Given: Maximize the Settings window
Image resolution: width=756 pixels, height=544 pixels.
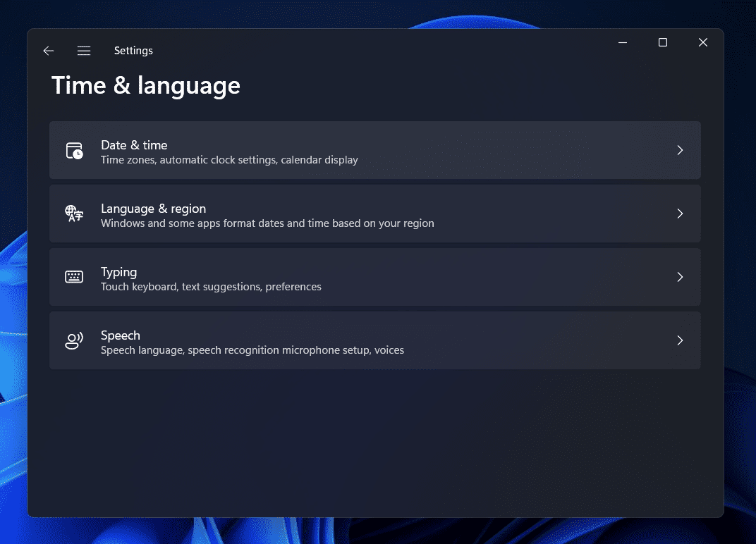Looking at the screenshot, I should [x=663, y=43].
